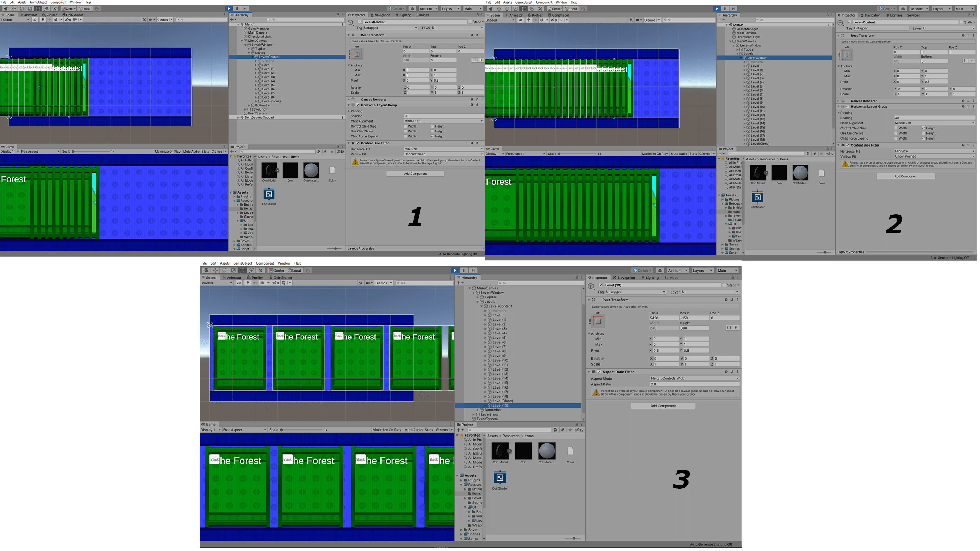This screenshot has width=980, height=551.
Task: Select the Move tool in screenshot 1 toolbar
Action: tap(14, 9)
